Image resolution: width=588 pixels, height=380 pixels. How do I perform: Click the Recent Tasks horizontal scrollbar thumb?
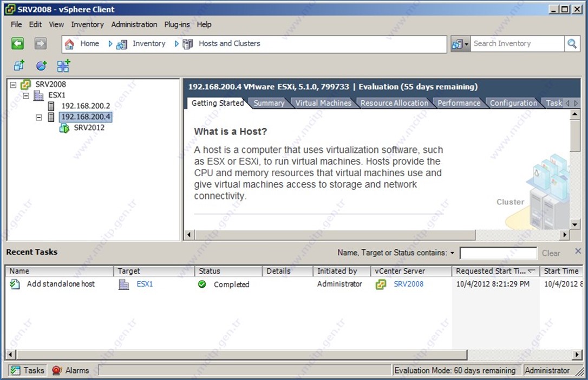242,355
